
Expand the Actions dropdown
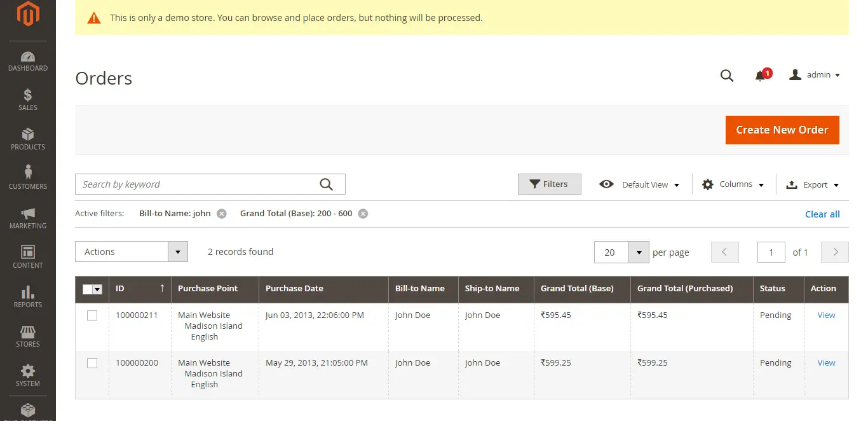(132, 252)
